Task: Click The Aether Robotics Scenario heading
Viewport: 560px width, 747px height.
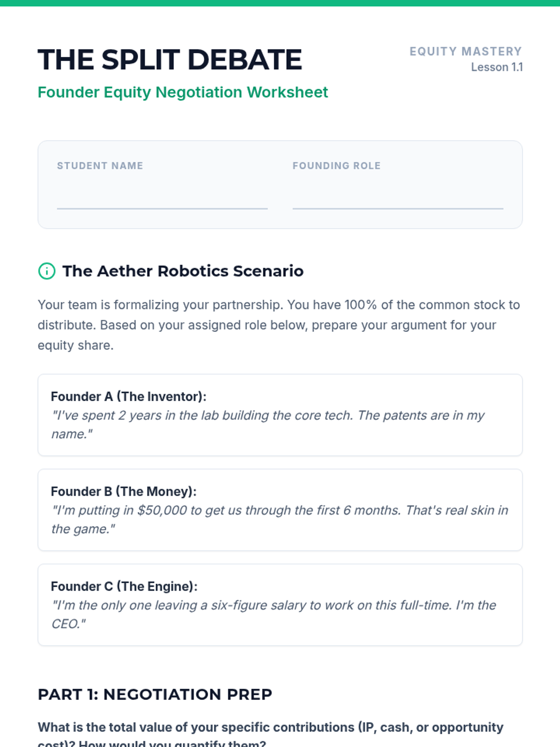Action: click(x=183, y=271)
